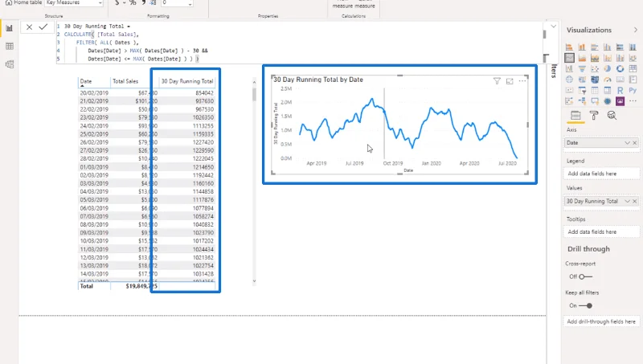Adjust the decimal places stepper
The height and width of the screenshot is (364, 643).
click(190, 3)
